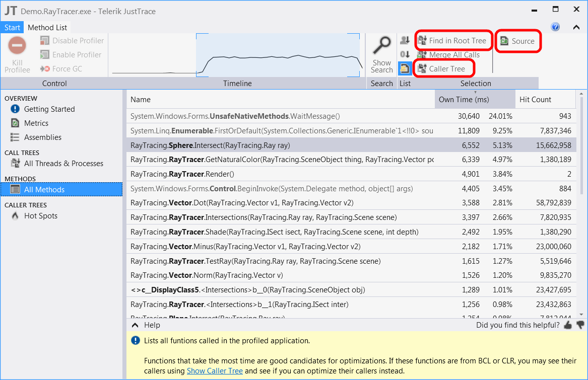The height and width of the screenshot is (380, 588).
Task: Click the 24.01% own time cell
Action: 500,116
